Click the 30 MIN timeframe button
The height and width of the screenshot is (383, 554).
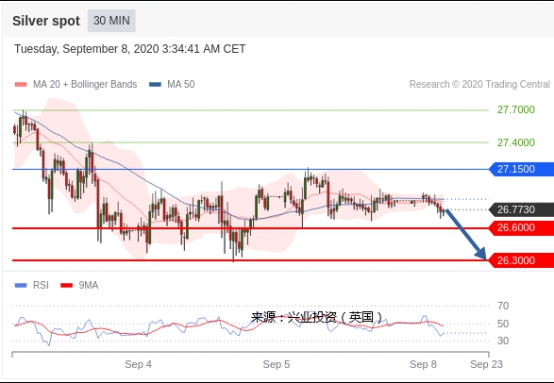pyautogui.click(x=111, y=20)
